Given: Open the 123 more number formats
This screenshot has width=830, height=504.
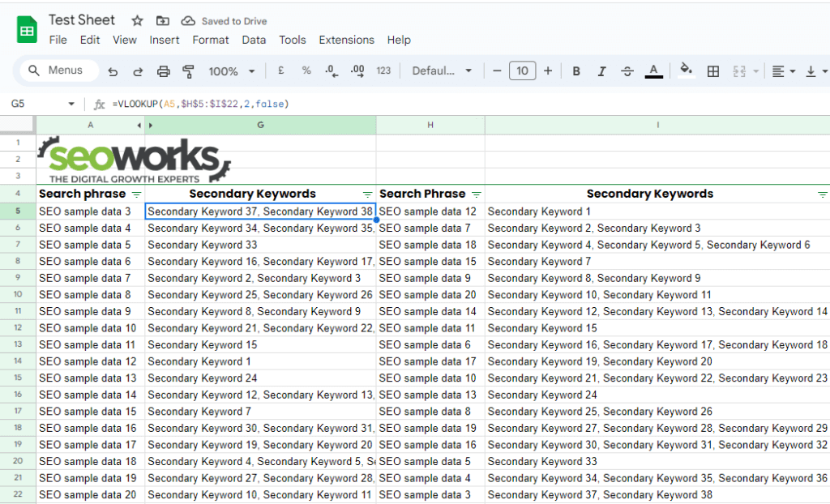Looking at the screenshot, I should pos(383,70).
